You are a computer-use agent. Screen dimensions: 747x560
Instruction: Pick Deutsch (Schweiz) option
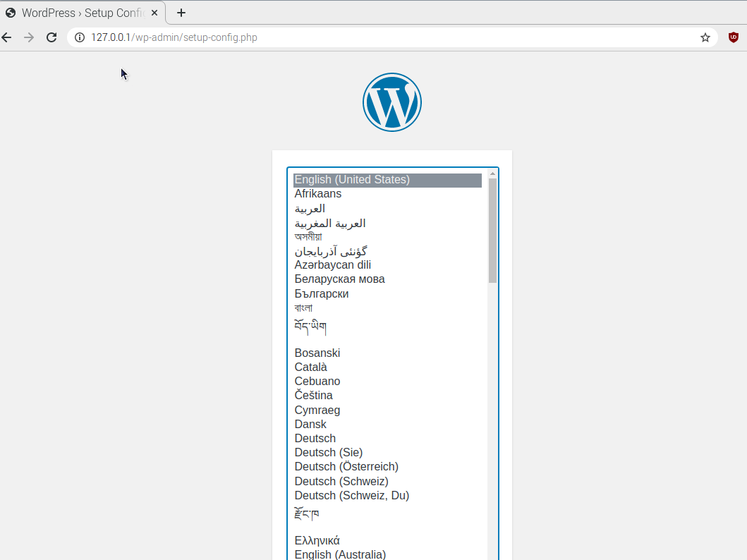388,482
